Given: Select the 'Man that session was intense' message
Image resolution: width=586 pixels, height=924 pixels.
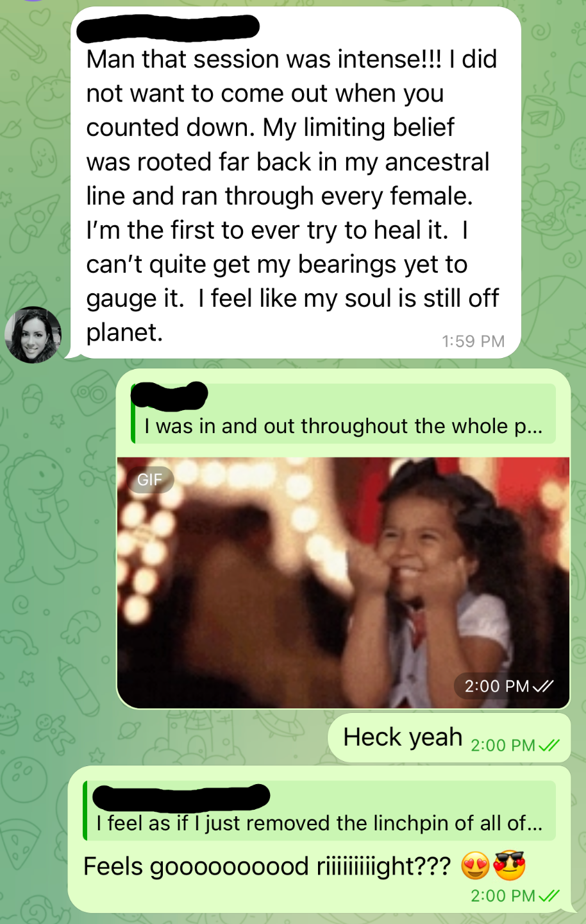Looking at the screenshot, I should pyautogui.click(x=296, y=183).
